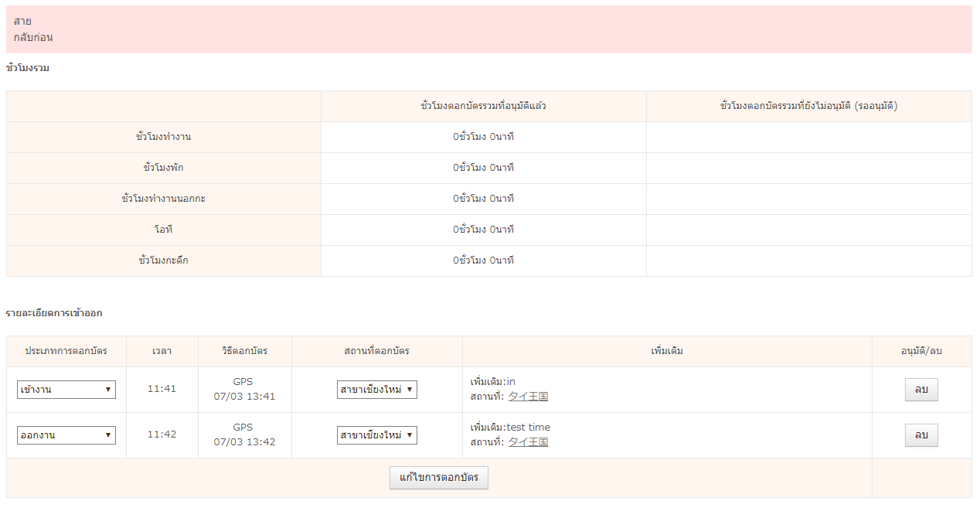Viewport: 980px width, 518px height.
Task: Expand the สาขาเชียงใหม่ dropdown in the 11:42 row
Action: [x=377, y=435]
